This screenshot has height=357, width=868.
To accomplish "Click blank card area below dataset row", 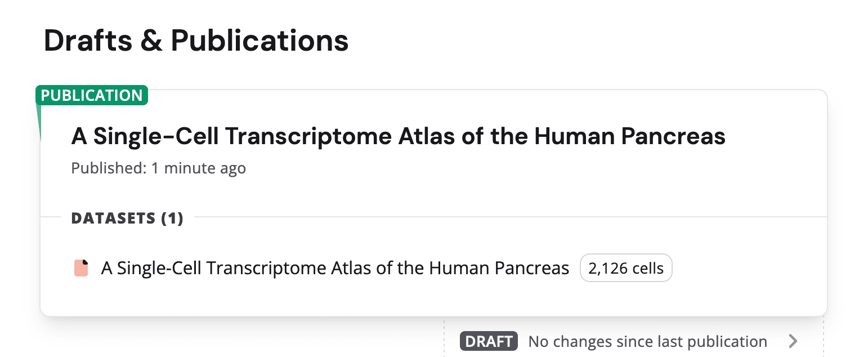I will [433, 298].
